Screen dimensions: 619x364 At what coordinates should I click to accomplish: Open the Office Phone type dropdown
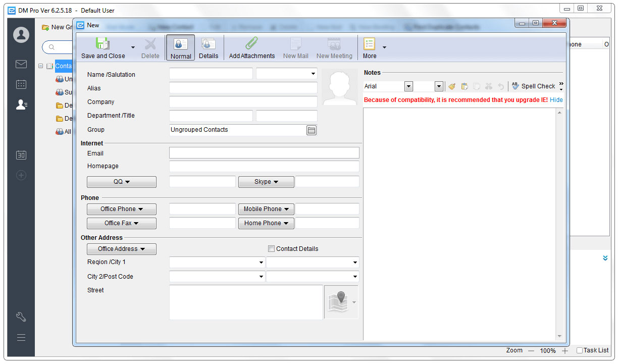click(x=122, y=209)
